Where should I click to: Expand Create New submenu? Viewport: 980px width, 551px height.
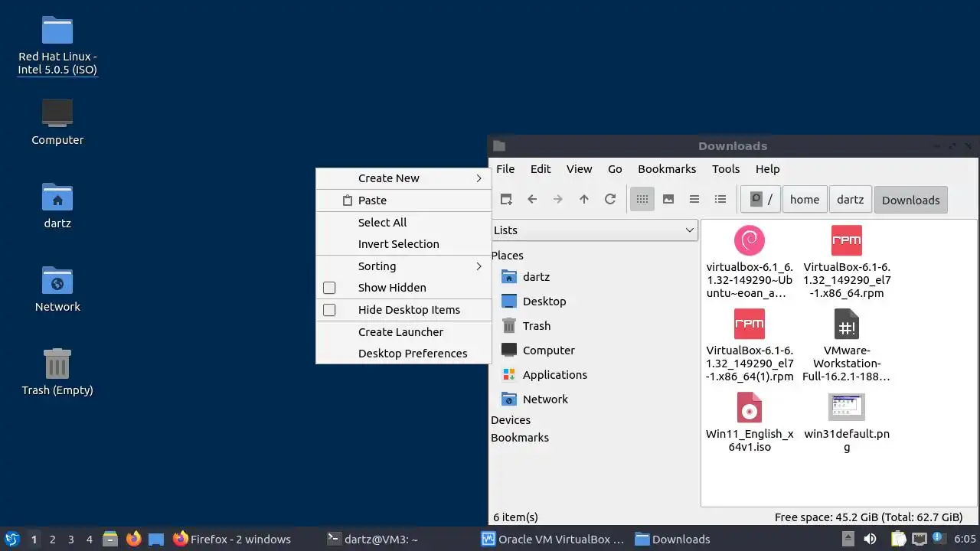(403, 178)
